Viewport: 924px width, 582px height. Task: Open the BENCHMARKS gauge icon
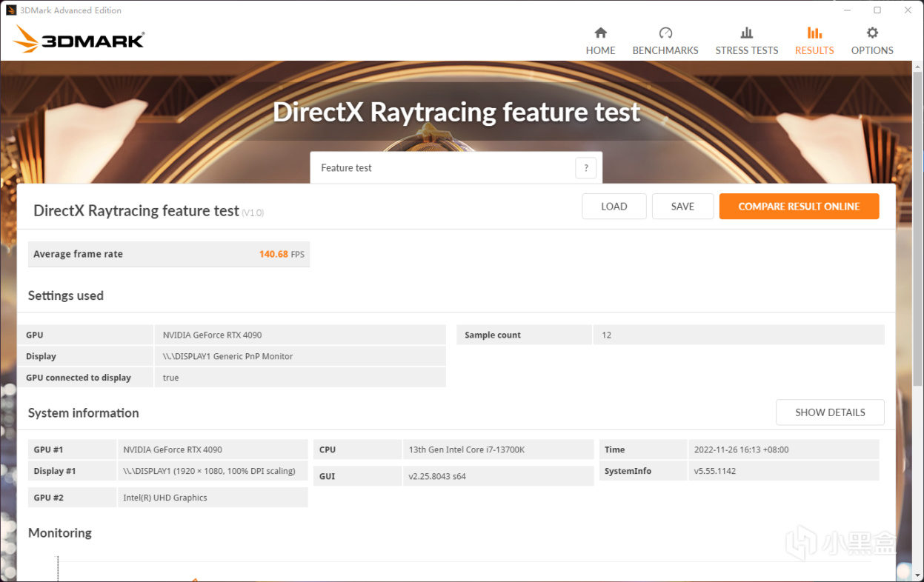665,33
